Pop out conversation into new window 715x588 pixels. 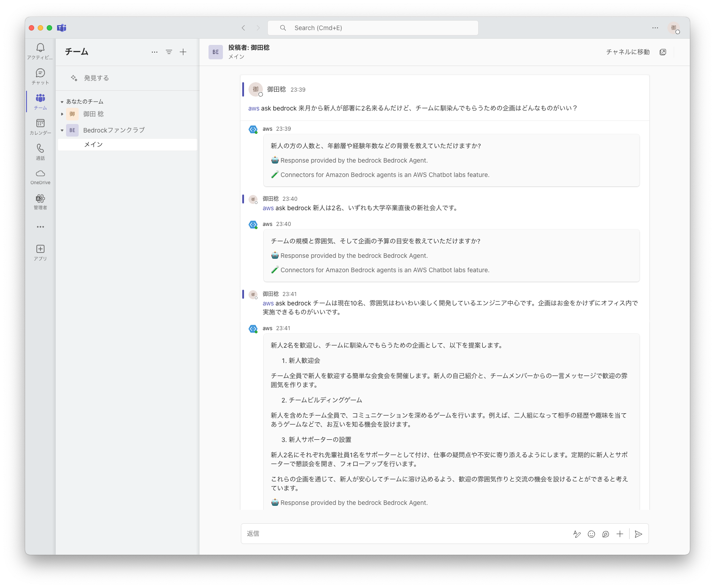[x=663, y=52]
